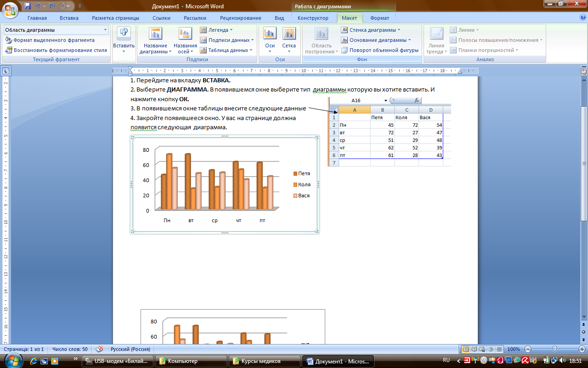This screenshot has height=368, width=588.
Task: Switch to the Главная ribbon tab
Action: (x=37, y=18)
